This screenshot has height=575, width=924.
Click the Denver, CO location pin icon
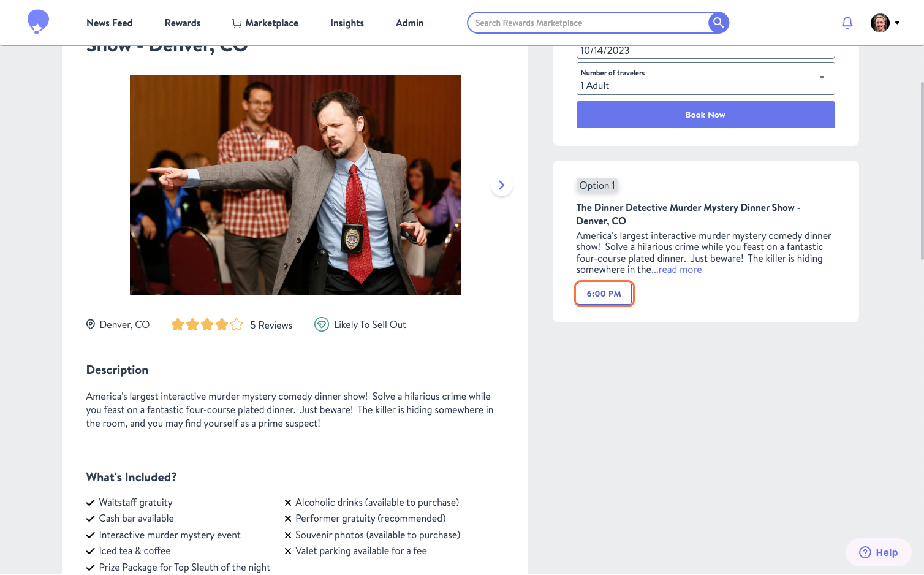(x=91, y=324)
